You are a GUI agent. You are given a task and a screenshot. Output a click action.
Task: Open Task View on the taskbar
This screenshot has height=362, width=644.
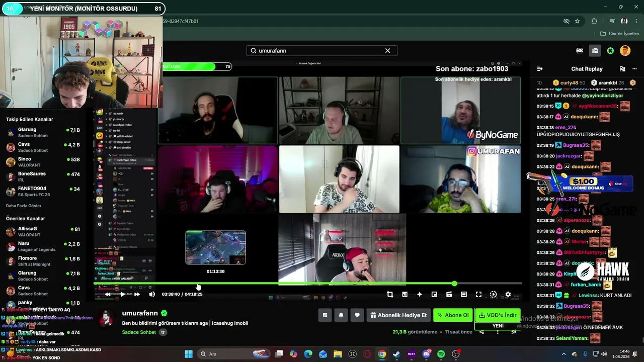pyautogui.click(x=279, y=354)
